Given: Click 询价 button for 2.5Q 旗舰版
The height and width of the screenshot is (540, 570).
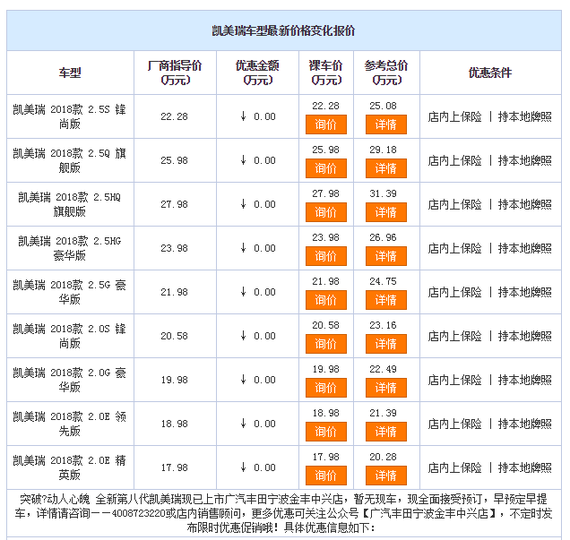Looking at the screenshot, I should coord(326,168).
